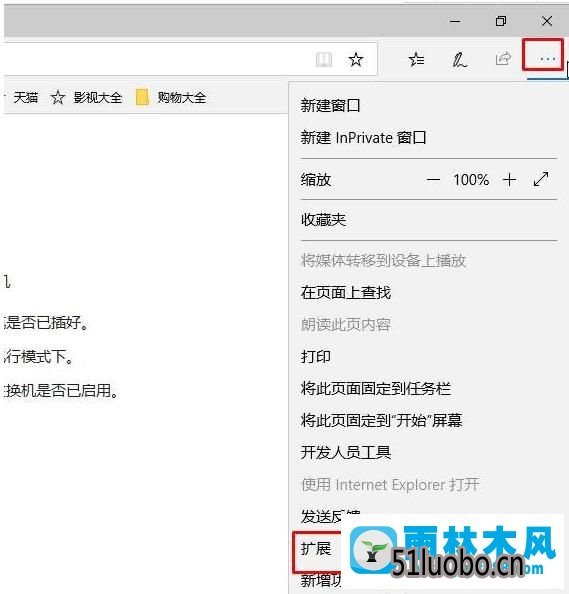Decrease zoom with the minus button
Screen dimensions: 569x594
(x=433, y=180)
